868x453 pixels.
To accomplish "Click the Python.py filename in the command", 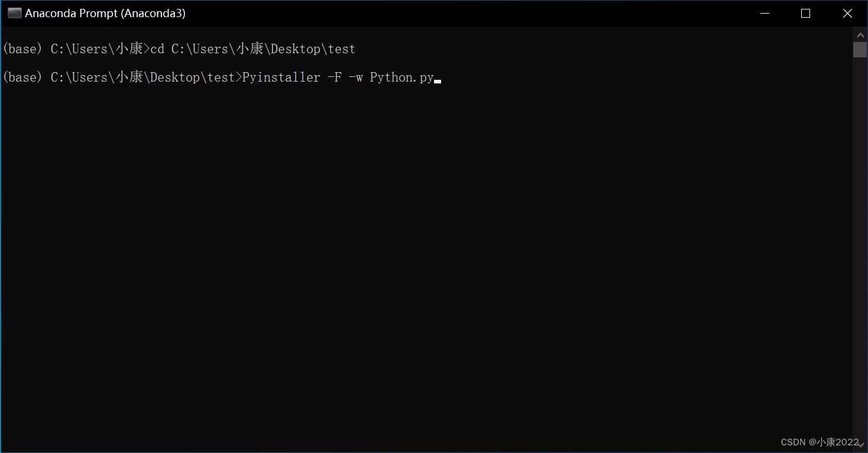I will 402,77.
